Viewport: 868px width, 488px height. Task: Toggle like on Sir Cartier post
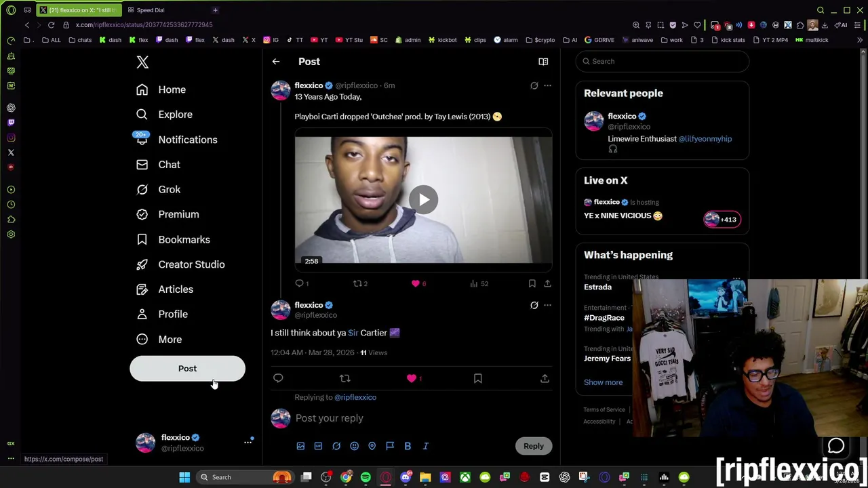[412, 378]
